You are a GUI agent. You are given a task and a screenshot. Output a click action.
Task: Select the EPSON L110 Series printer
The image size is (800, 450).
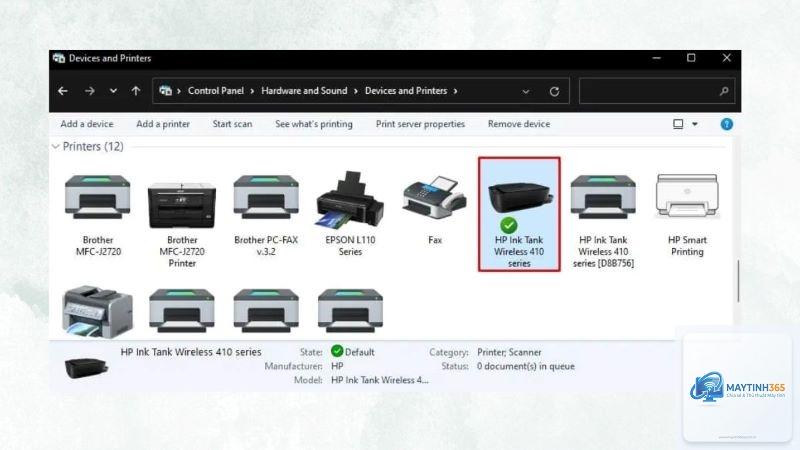tap(350, 199)
